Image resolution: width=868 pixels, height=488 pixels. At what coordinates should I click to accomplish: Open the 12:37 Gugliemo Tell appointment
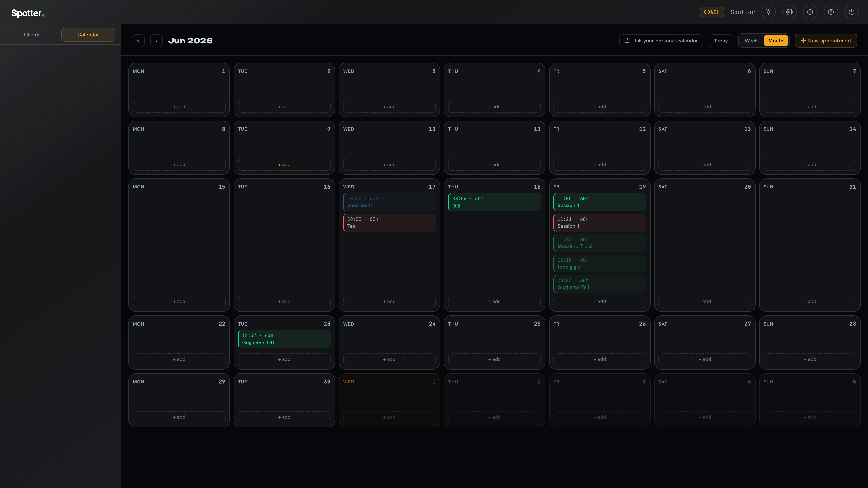click(284, 339)
